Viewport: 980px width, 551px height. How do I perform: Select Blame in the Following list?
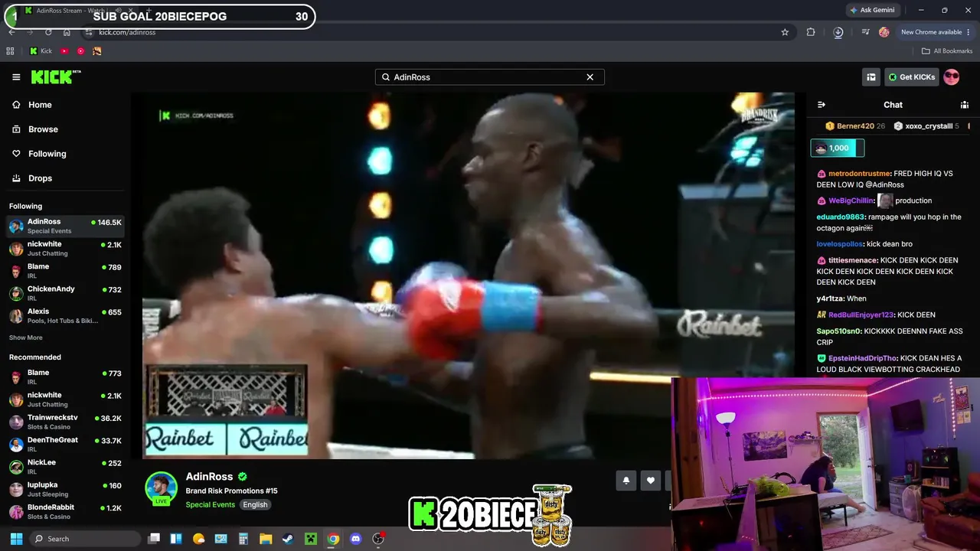point(65,271)
